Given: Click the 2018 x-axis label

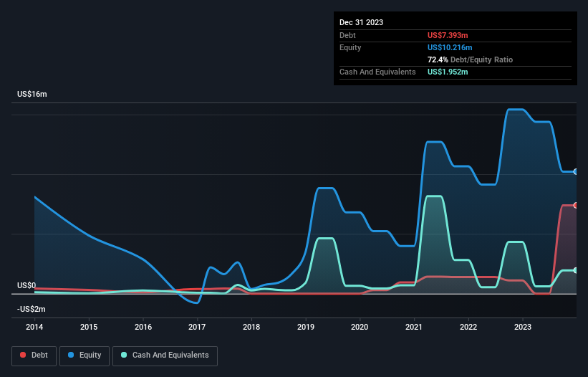Looking at the screenshot, I should 251,327.
